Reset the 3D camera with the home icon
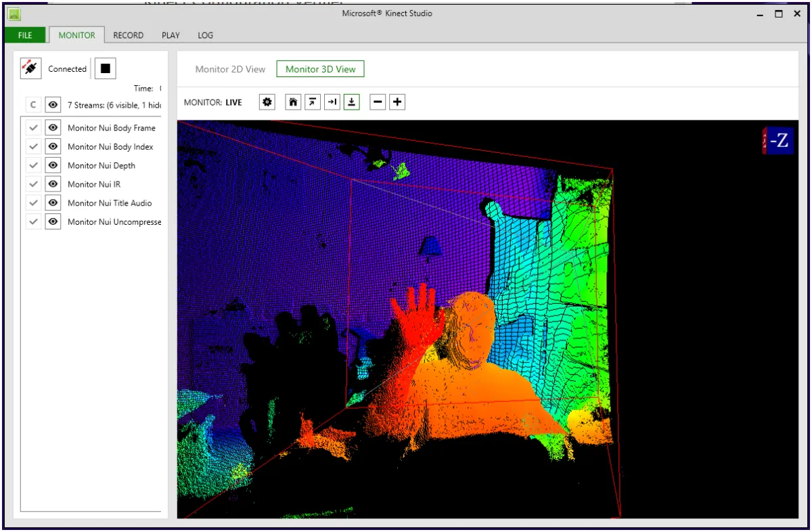Viewport: 812px width, 532px height. click(x=293, y=102)
